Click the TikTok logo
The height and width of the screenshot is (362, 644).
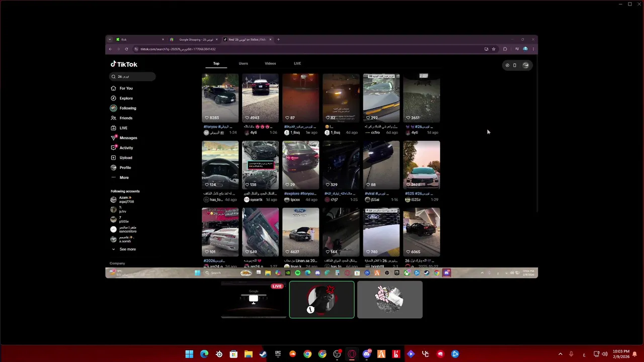[124, 64]
